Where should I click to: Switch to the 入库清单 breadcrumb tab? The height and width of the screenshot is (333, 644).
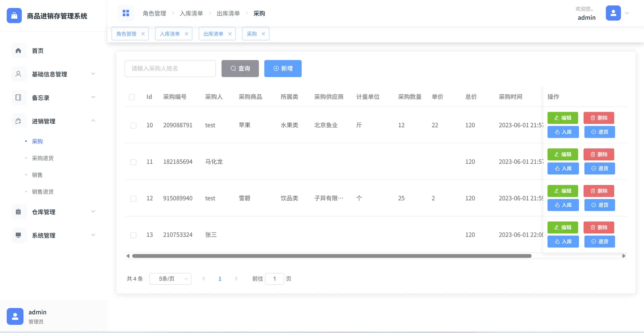click(x=191, y=13)
